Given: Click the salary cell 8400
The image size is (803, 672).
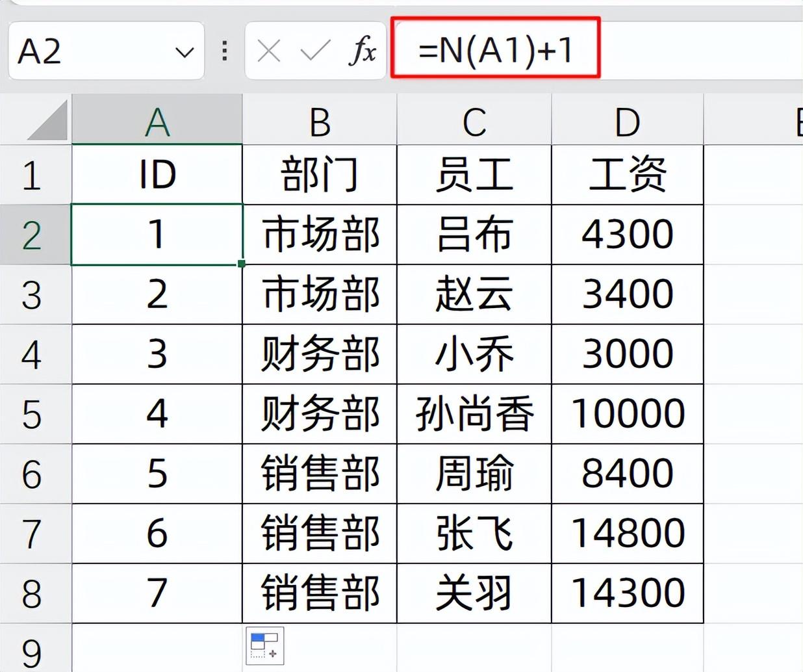Looking at the screenshot, I should (628, 474).
